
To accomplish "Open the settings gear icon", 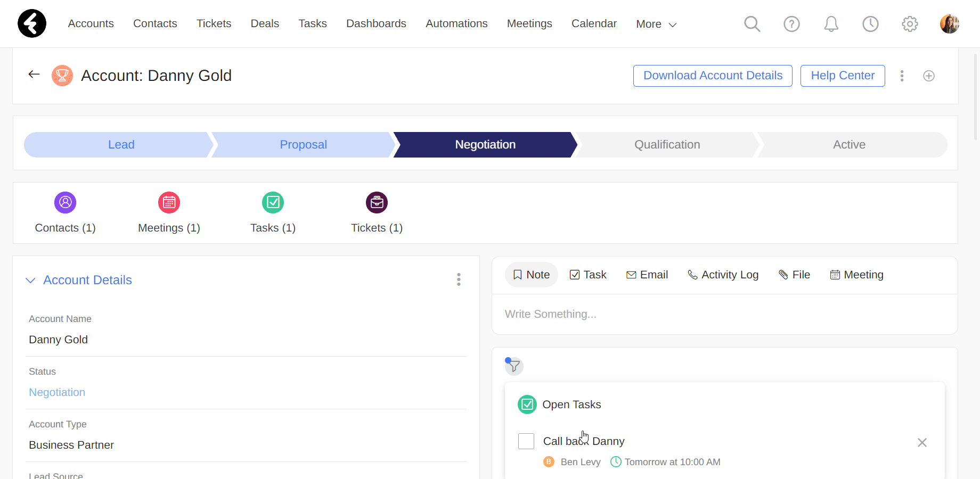I will tap(910, 24).
